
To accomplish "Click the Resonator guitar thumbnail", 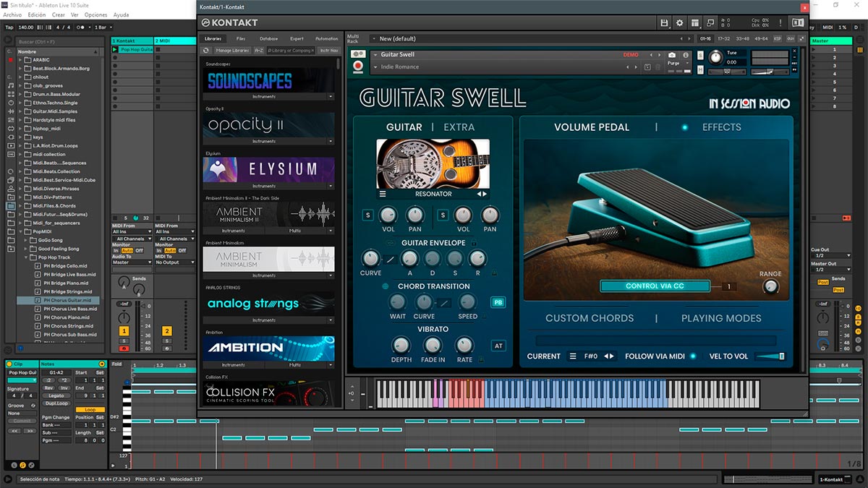I will point(433,164).
